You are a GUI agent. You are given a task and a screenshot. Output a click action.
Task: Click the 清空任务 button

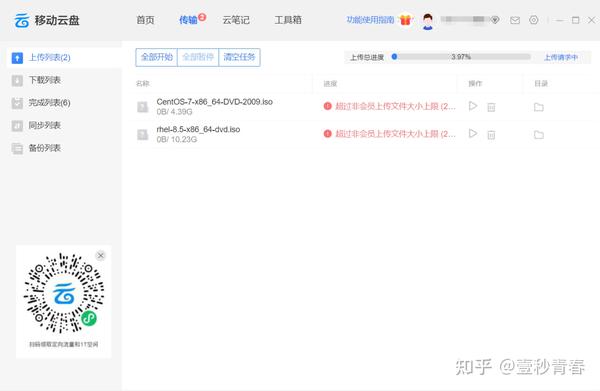tap(239, 57)
